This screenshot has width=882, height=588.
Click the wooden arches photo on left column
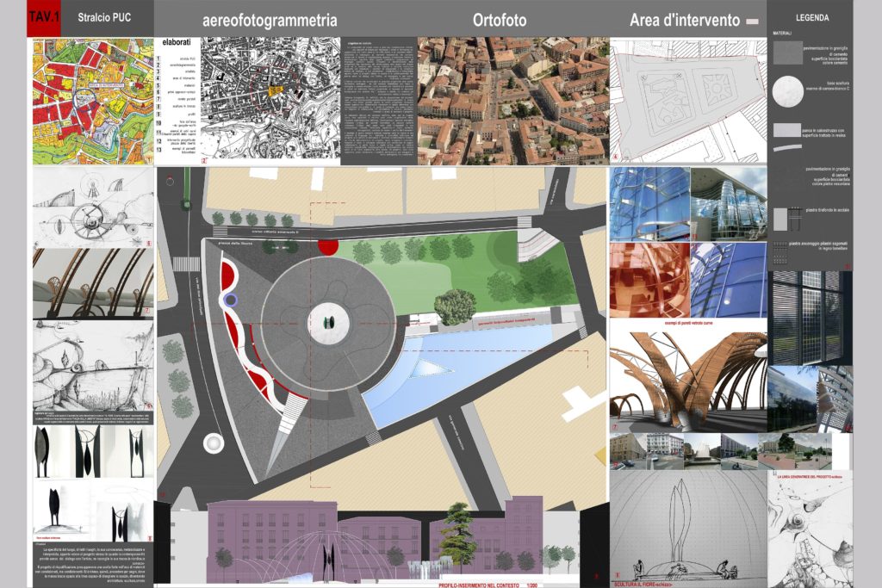tap(93, 283)
